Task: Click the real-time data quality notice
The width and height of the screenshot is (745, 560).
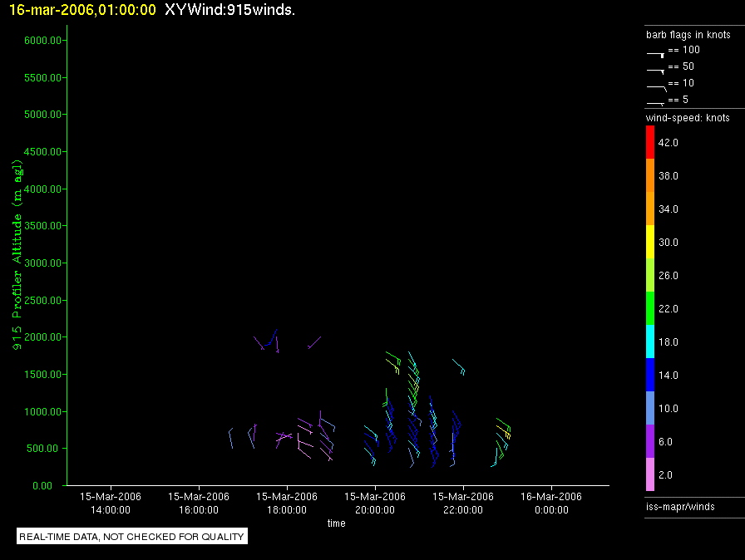Action: (132, 536)
